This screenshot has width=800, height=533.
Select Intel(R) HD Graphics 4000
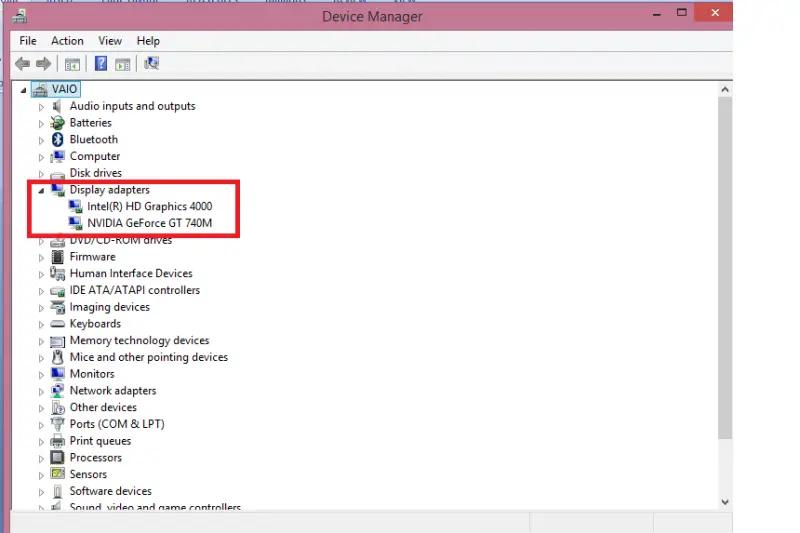click(149, 207)
